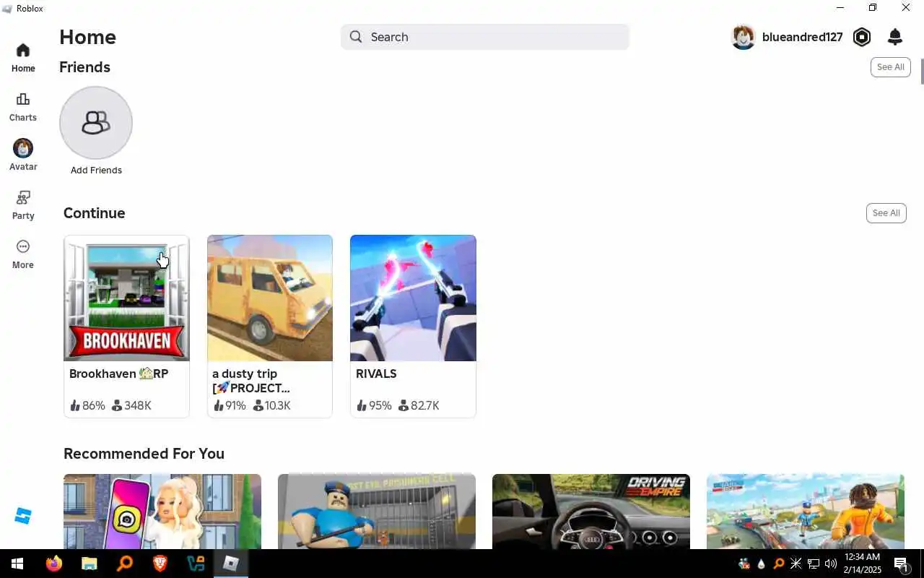This screenshot has height=578, width=924.
Task: Open the Party sidebar icon
Action: [x=23, y=197]
